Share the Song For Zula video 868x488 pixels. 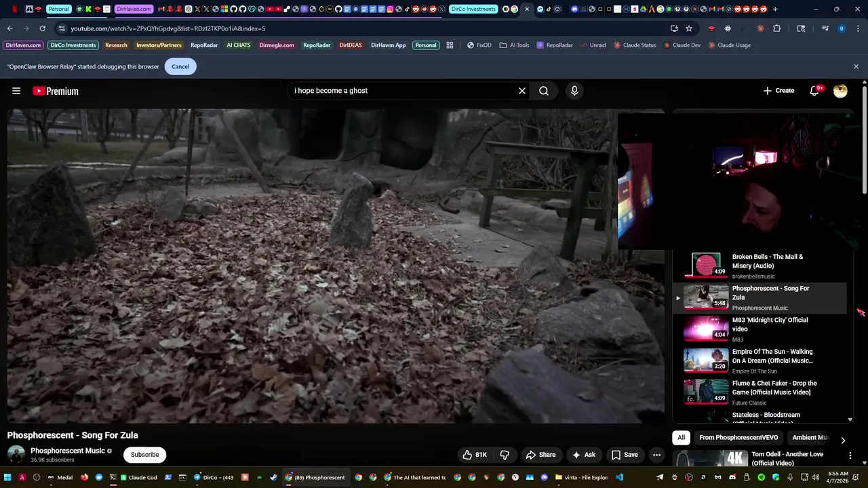pyautogui.click(x=541, y=455)
